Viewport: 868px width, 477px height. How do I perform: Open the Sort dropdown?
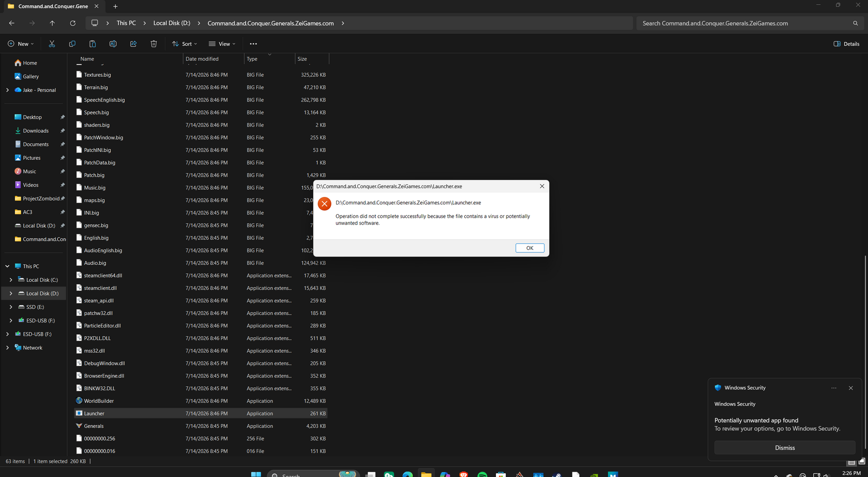(x=184, y=44)
